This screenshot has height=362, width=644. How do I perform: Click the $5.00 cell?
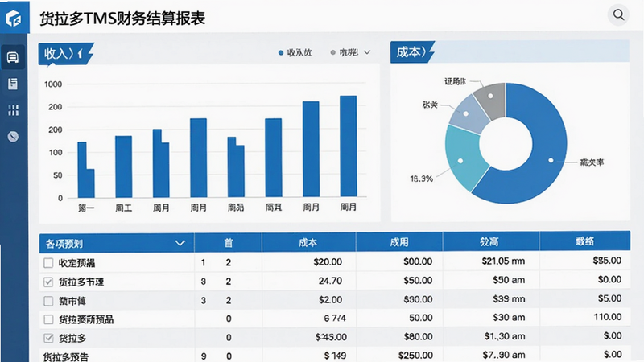click(x=609, y=298)
